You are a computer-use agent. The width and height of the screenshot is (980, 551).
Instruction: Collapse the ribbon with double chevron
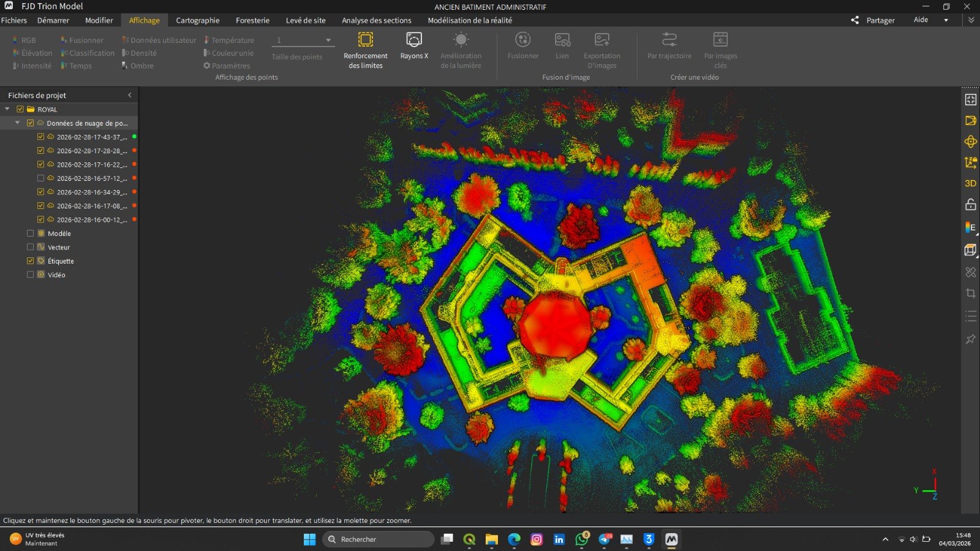pos(971,20)
